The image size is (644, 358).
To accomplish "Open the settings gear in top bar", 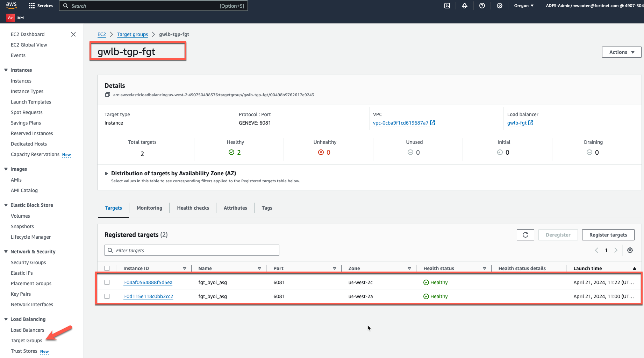I will tap(499, 6).
